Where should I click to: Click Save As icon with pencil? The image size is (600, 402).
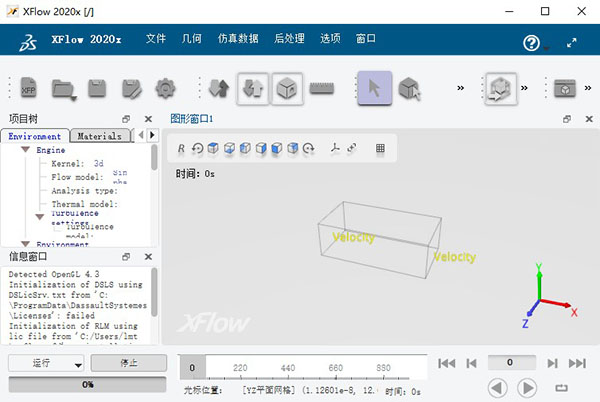click(x=132, y=89)
